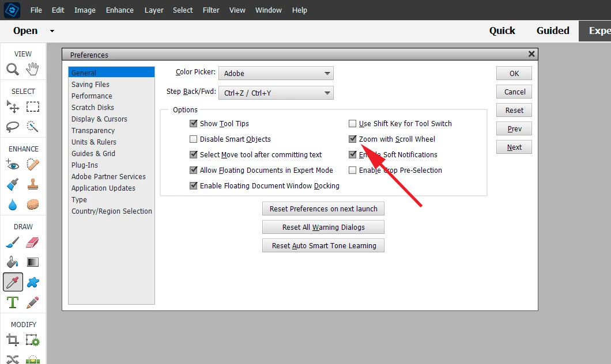The width and height of the screenshot is (611, 364).
Task: Open the File menu
Action: pos(36,10)
